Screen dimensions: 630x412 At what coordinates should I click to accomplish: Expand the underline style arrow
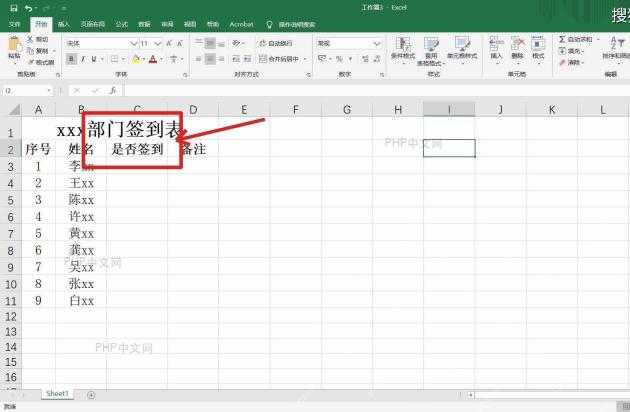(x=102, y=59)
